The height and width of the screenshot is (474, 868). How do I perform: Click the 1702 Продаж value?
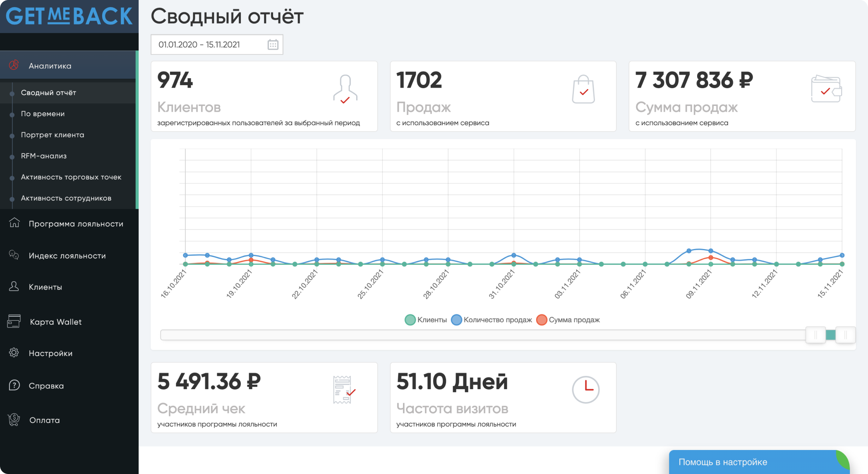point(419,80)
